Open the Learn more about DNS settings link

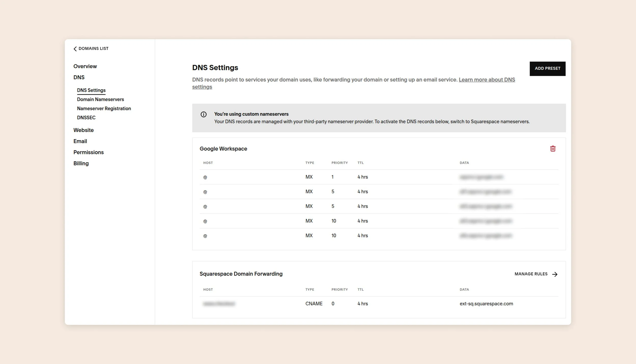[486, 79]
